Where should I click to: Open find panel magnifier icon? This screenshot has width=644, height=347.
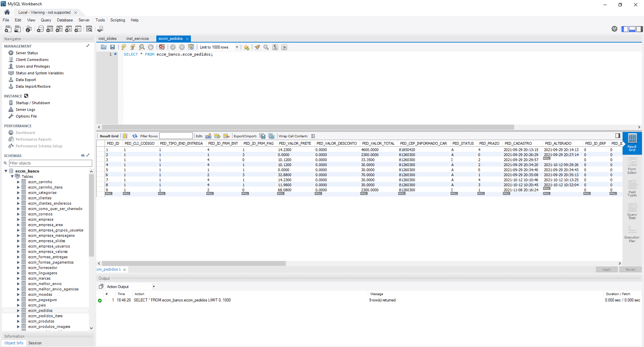(x=266, y=47)
